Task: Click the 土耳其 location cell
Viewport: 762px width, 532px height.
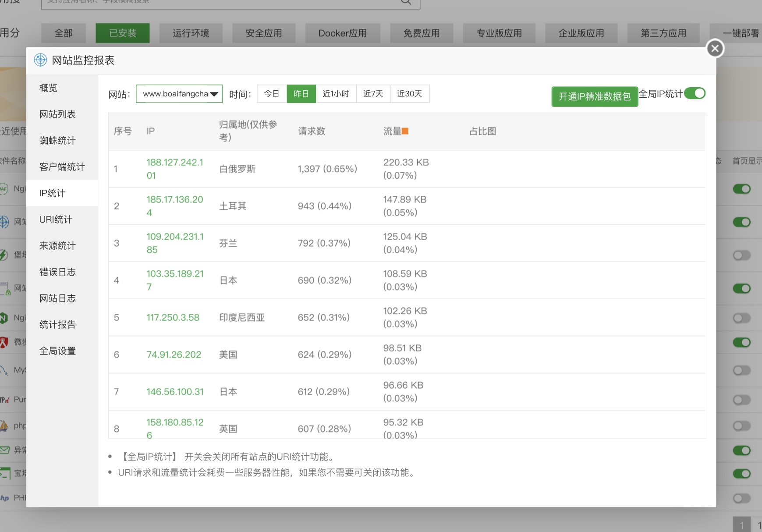Action: 233,206
